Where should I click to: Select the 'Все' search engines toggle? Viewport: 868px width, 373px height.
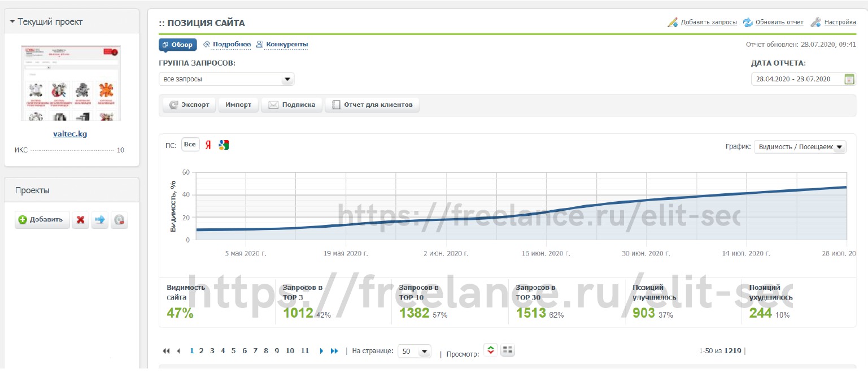(x=190, y=145)
